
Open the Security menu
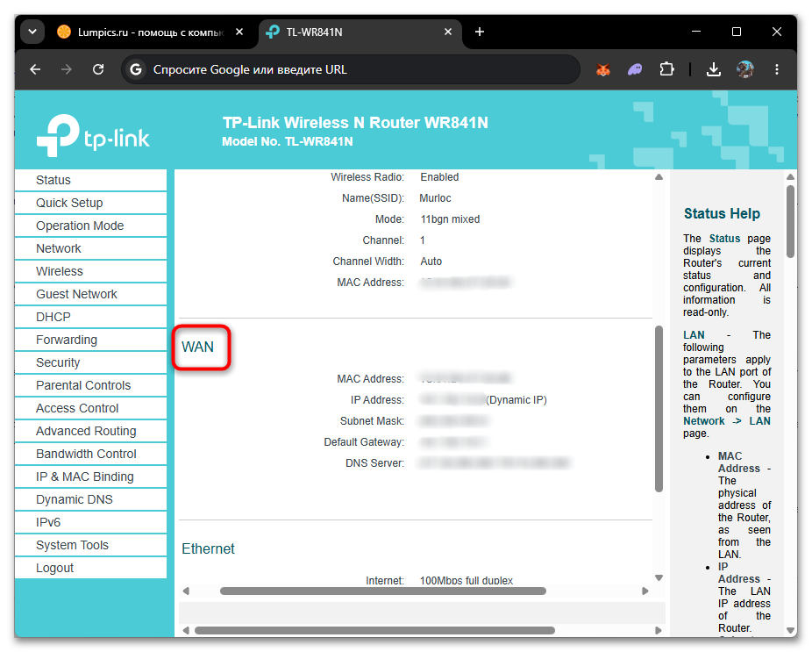[90, 362]
